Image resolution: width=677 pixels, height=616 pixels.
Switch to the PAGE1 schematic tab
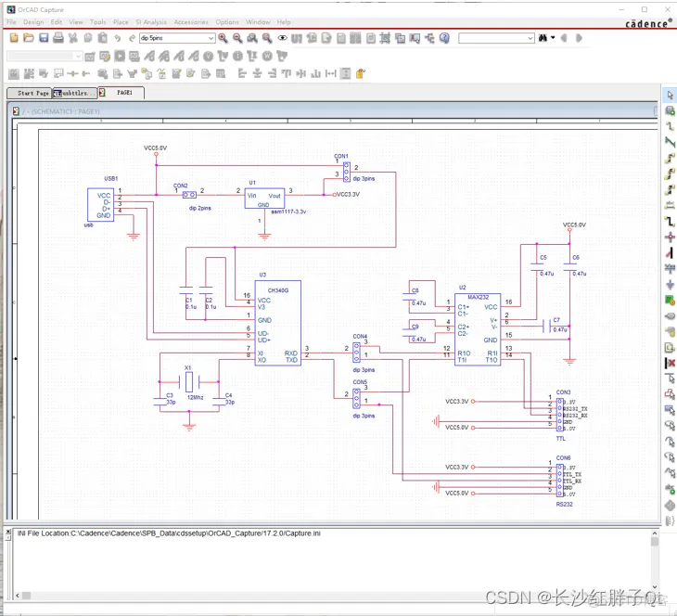(121, 93)
